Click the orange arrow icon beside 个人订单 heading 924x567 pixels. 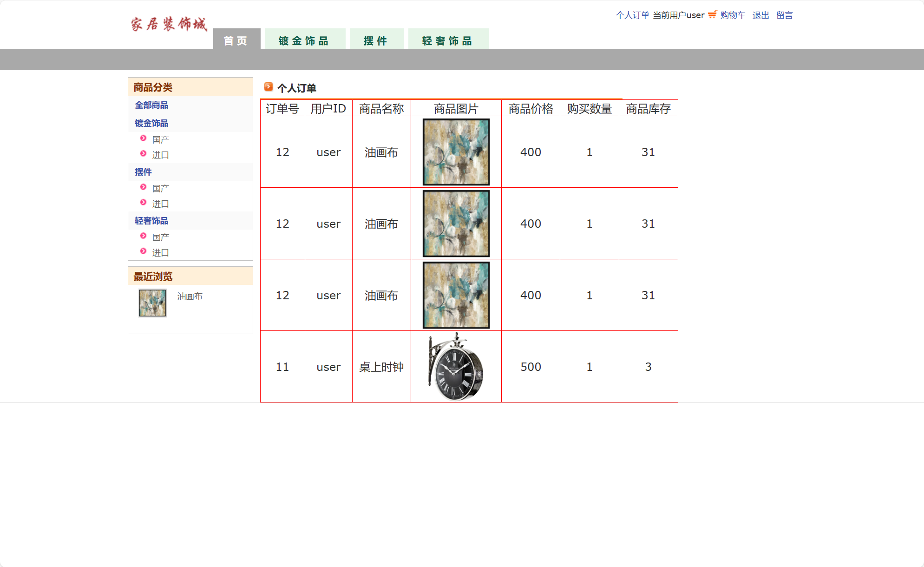click(269, 86)
